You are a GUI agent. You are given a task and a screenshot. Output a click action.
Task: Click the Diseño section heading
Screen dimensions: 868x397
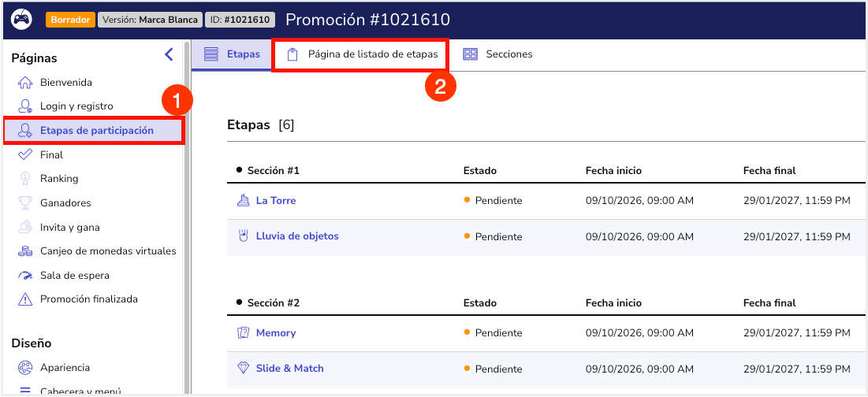(x=32, y=343)
